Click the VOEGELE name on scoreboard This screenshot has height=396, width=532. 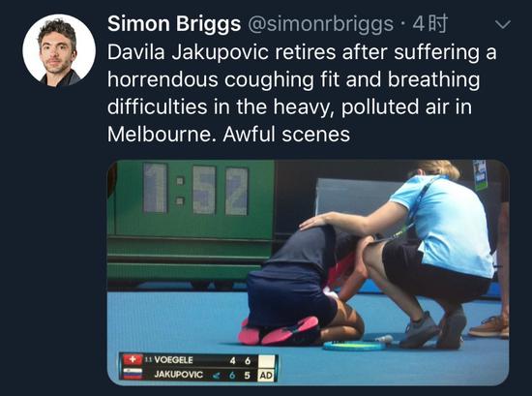pyautogui.click(x=173, y=360)
